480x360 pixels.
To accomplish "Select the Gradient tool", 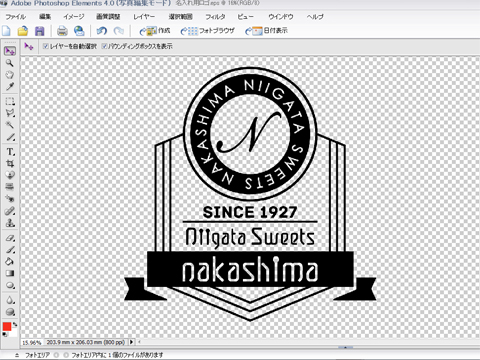I will tap(10, 274).
